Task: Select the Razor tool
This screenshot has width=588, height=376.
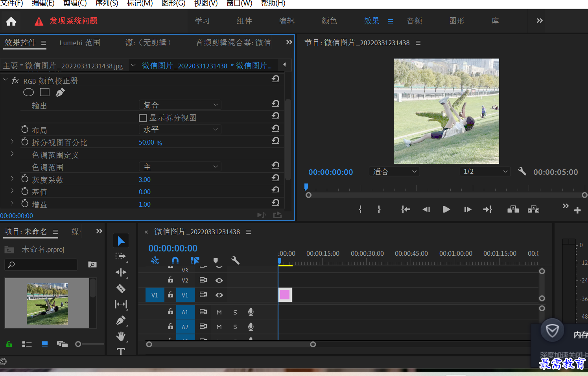Action: (x=121, y=288)
